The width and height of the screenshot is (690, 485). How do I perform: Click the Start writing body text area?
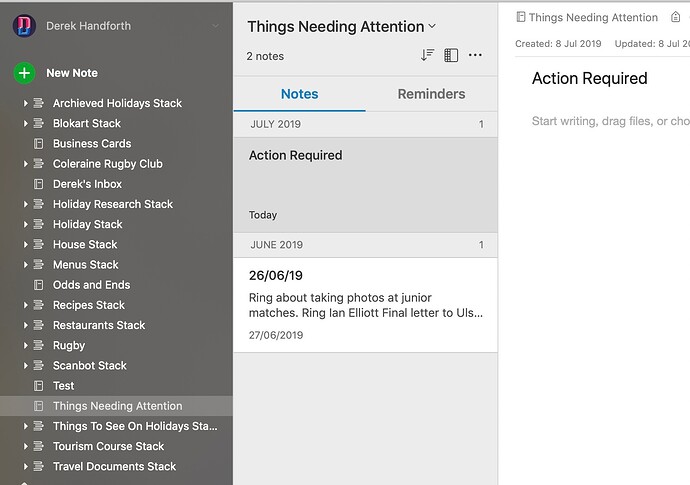[x=611, y=121]
